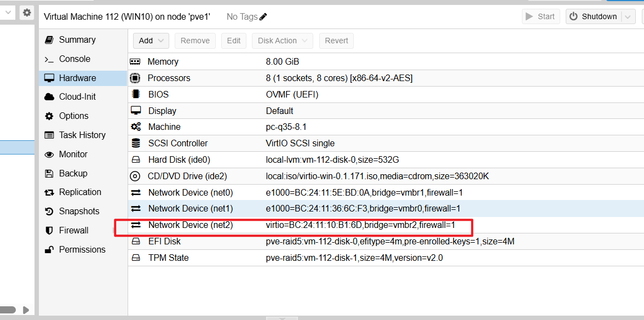Click the SCSI Controller database icon
The image size is (644, 320).
pyautogui.click(x=135, y=144)
